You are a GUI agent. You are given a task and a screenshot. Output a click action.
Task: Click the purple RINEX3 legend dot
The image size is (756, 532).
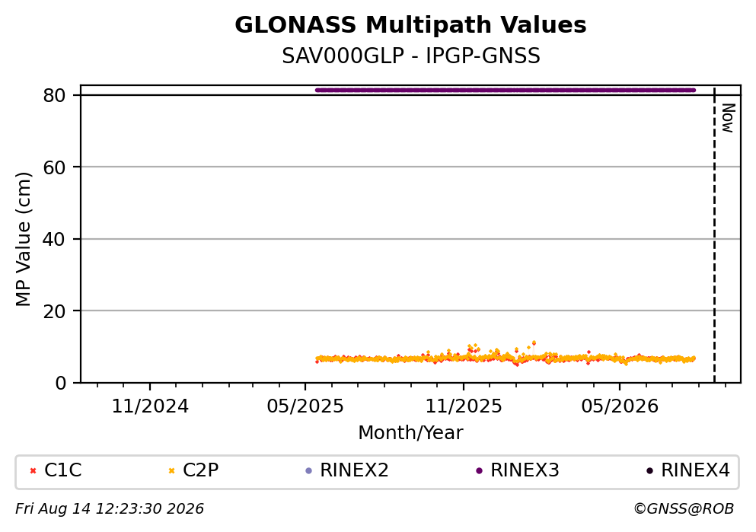[x=479, y=471]
